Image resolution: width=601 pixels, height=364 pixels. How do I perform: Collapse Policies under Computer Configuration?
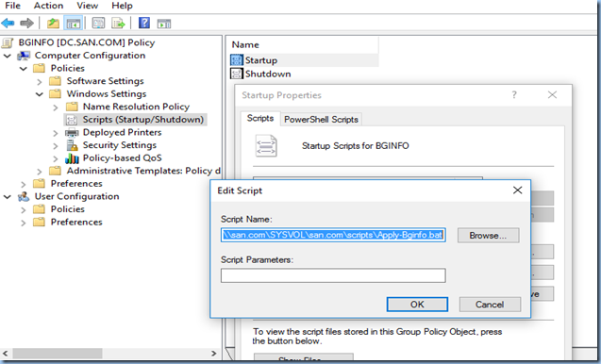(x=24, y=69)
